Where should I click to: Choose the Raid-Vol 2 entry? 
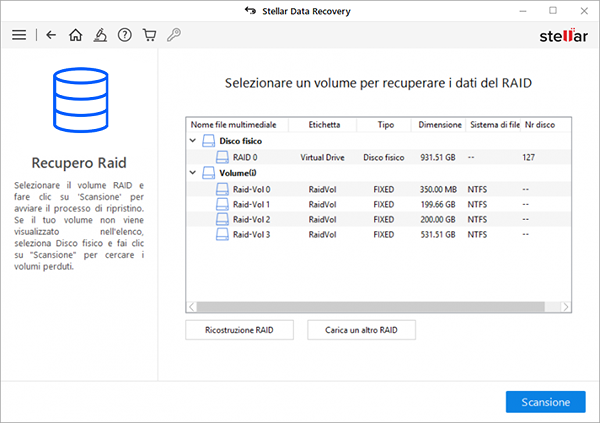(x=378, y=219)
